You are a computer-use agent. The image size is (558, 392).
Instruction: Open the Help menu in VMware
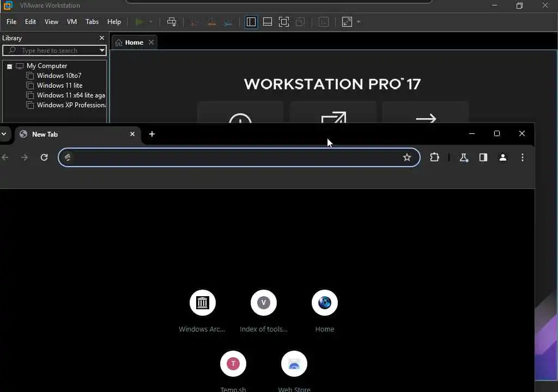(x=114, y=22)
